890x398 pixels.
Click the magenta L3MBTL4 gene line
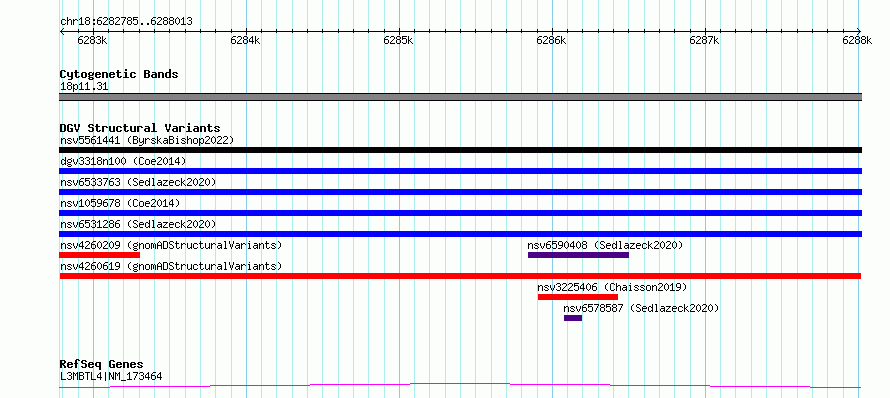coord(460,386)
